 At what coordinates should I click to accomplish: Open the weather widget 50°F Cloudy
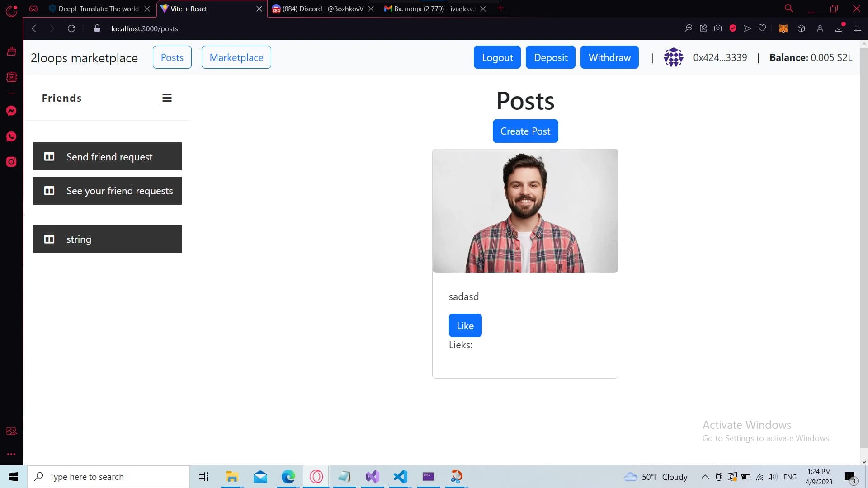(x=656, y=477)
